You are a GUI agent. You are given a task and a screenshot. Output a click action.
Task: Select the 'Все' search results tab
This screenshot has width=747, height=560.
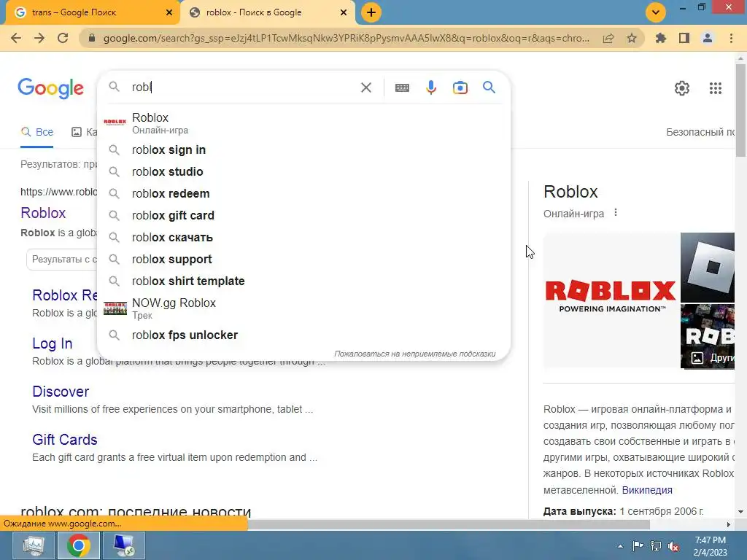tap(37, 132)
